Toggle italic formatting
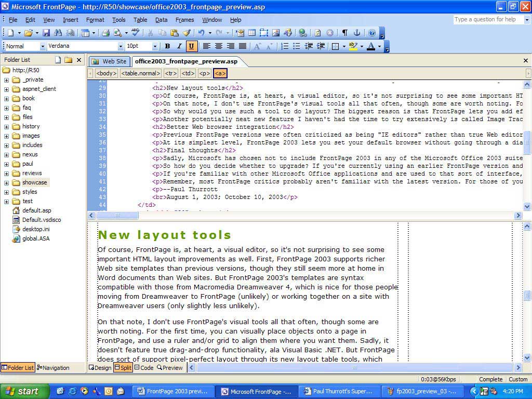 click(x=179, y=46)
